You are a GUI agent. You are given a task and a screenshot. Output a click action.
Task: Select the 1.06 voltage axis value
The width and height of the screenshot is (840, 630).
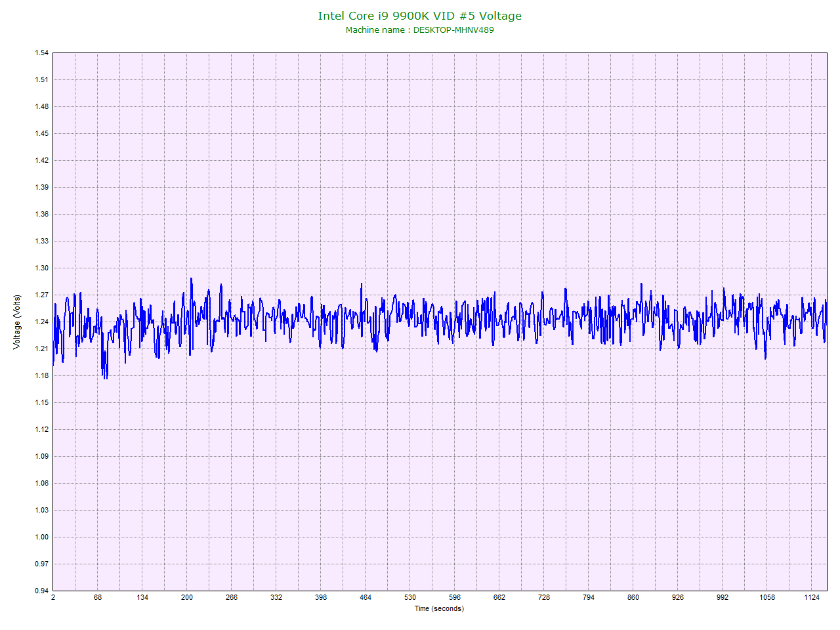42,484
